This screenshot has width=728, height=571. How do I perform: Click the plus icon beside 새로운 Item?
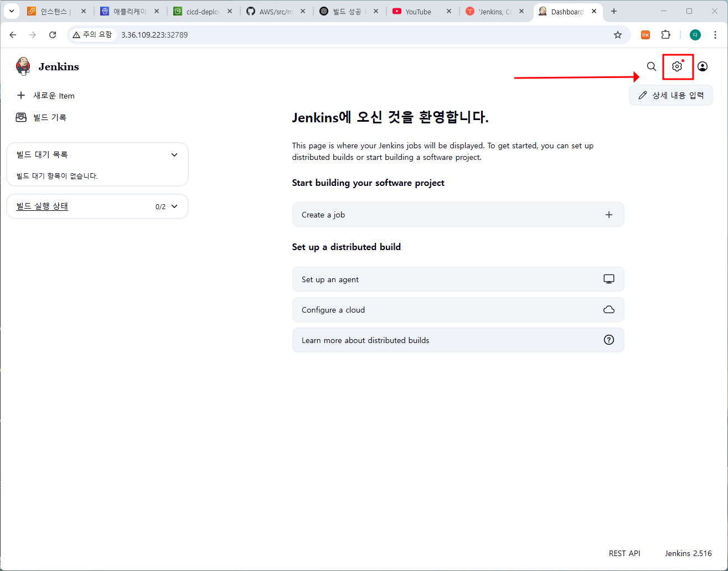coord(21,95)
